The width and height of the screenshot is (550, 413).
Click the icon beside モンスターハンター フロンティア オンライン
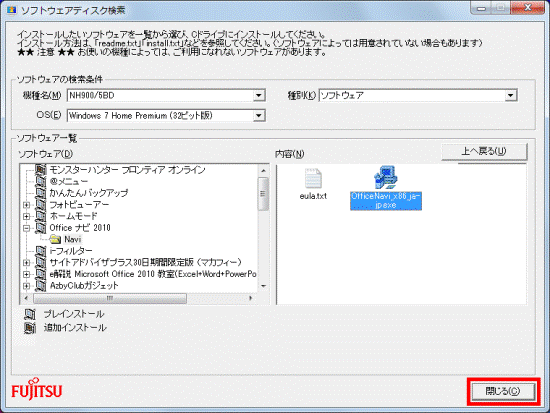click(41, 170)
